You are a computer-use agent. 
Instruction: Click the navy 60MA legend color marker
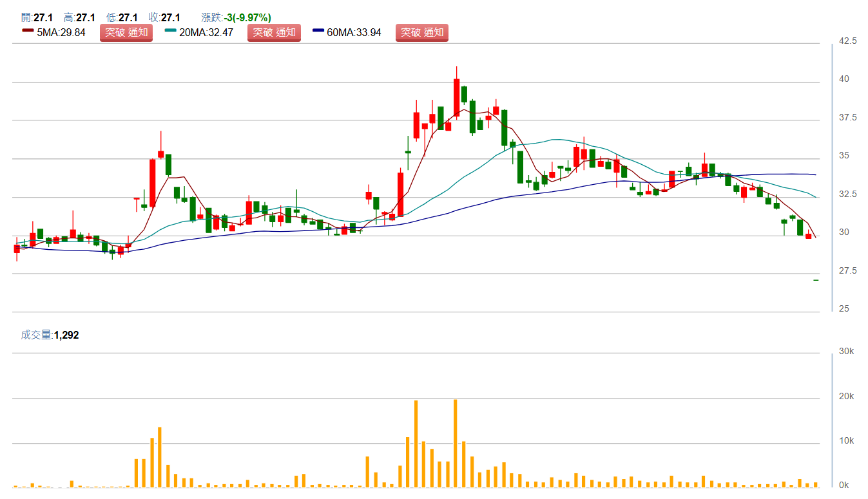(318, 31)
